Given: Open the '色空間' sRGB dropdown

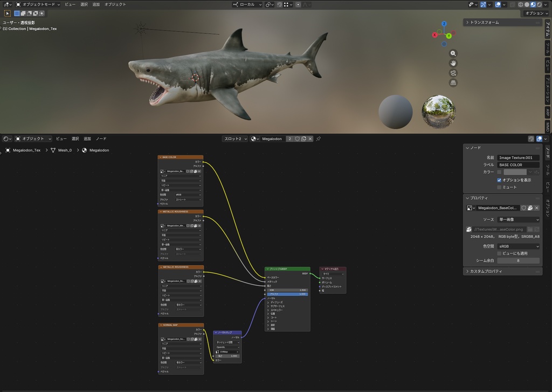Looking at the screenshot, I should pyautogui.click(x=518, y=246).
